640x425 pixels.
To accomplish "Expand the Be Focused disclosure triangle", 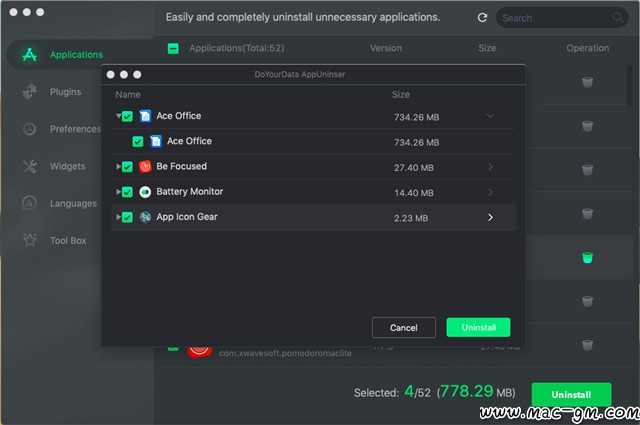I will tap(118, 167).
